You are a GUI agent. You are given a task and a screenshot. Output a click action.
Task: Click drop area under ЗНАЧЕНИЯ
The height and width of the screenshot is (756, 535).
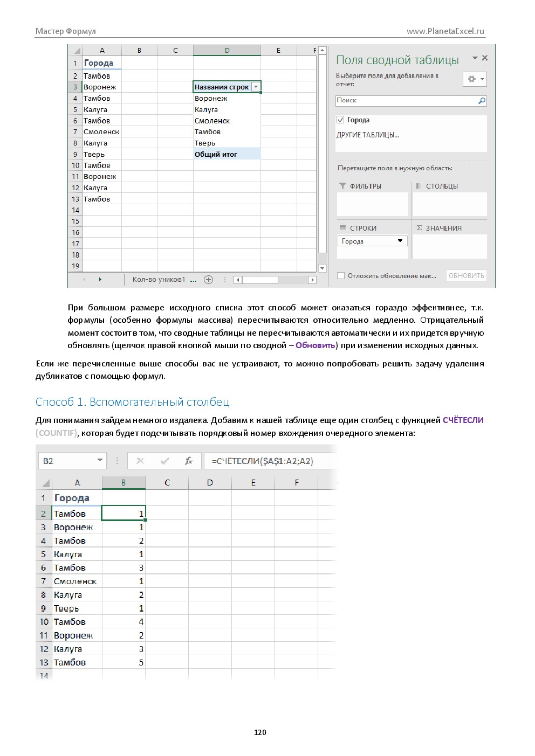point(450,246)
